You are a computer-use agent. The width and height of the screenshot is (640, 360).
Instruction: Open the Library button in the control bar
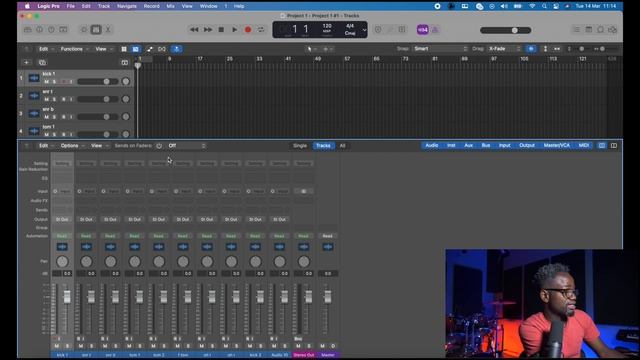coord(28,30)
